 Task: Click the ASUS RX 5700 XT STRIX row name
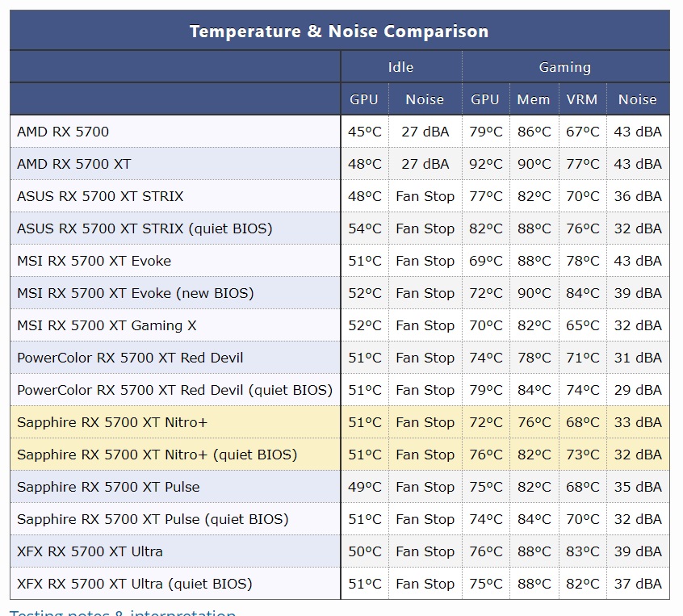click(x=100, y=196)
